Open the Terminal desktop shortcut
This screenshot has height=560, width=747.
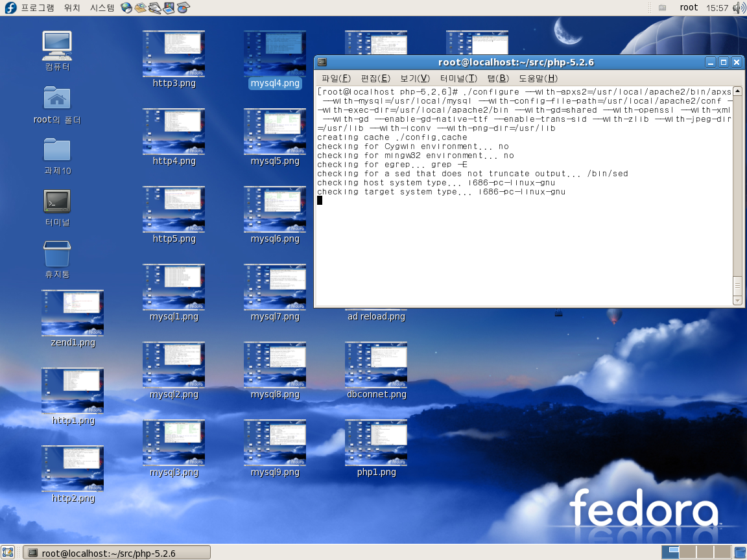pyautogui.click(x=57, y=202)
